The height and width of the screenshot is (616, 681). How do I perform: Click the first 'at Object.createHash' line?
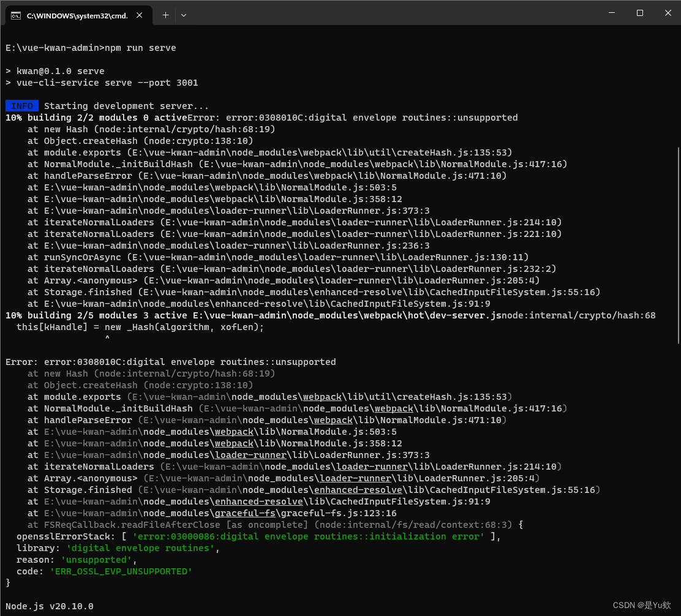pos(140,141)
